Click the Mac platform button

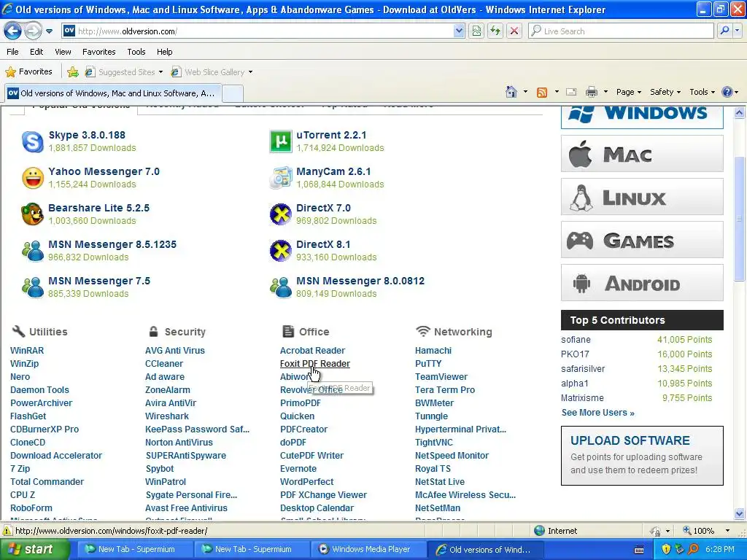(x=642, y=154)
